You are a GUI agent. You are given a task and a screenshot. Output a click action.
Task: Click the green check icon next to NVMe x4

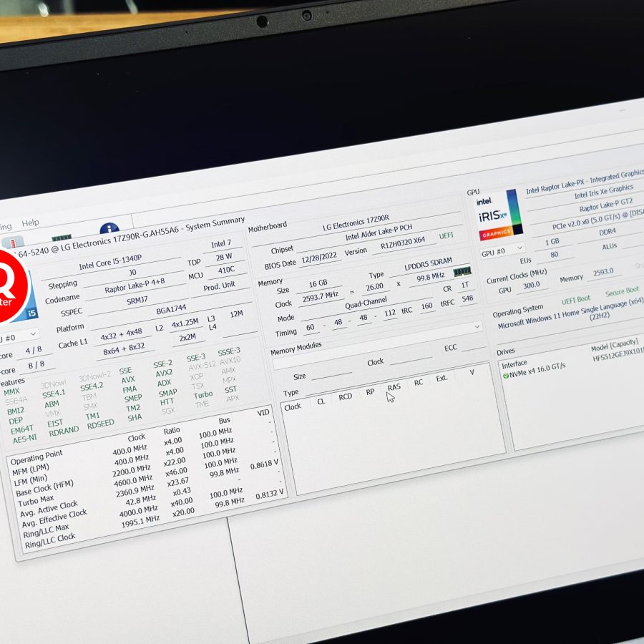click(x=506, y=376)
